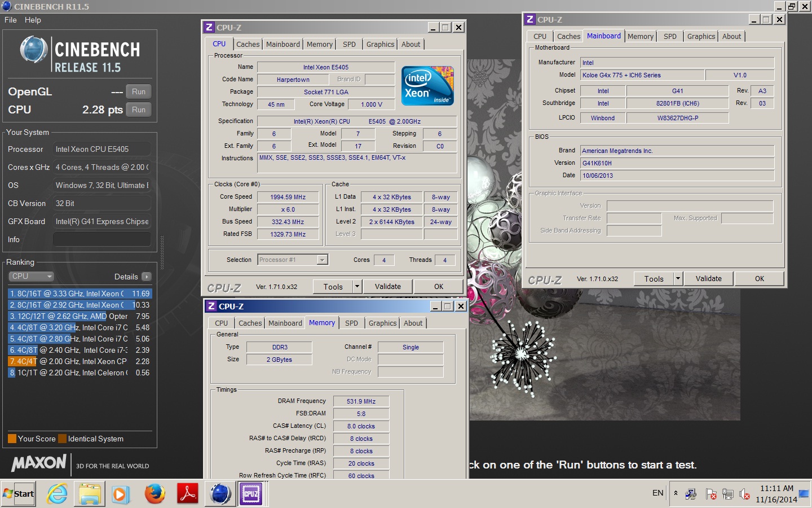Click the EN language indicator in taskbar

coord(657,493)
